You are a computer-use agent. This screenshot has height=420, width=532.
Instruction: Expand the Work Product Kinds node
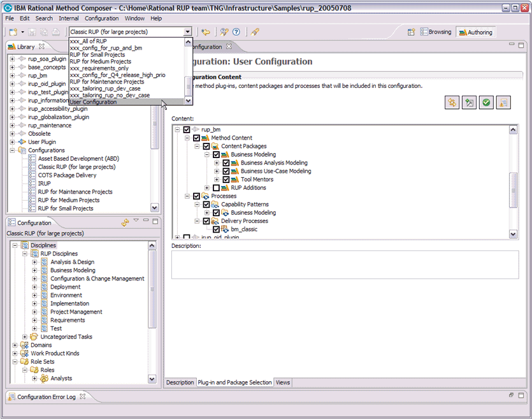click(15, 354)
